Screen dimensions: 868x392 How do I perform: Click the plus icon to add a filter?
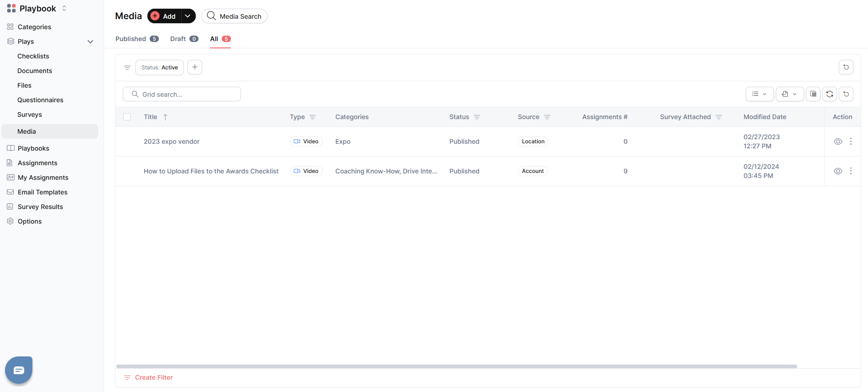tap(195, 67)
